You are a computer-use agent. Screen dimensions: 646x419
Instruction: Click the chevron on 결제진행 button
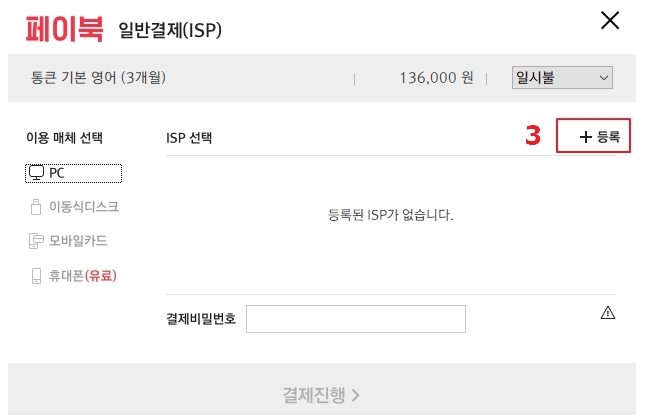tap(356, 396)
